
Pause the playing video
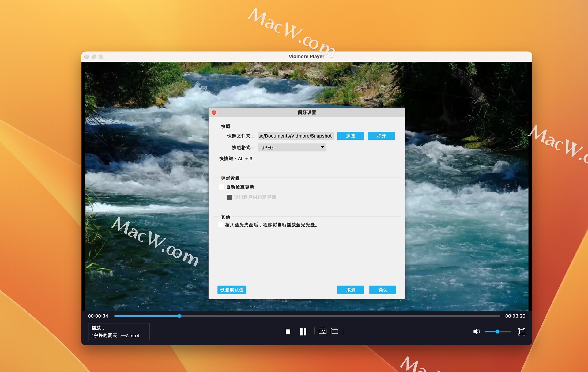click(303, 332)
